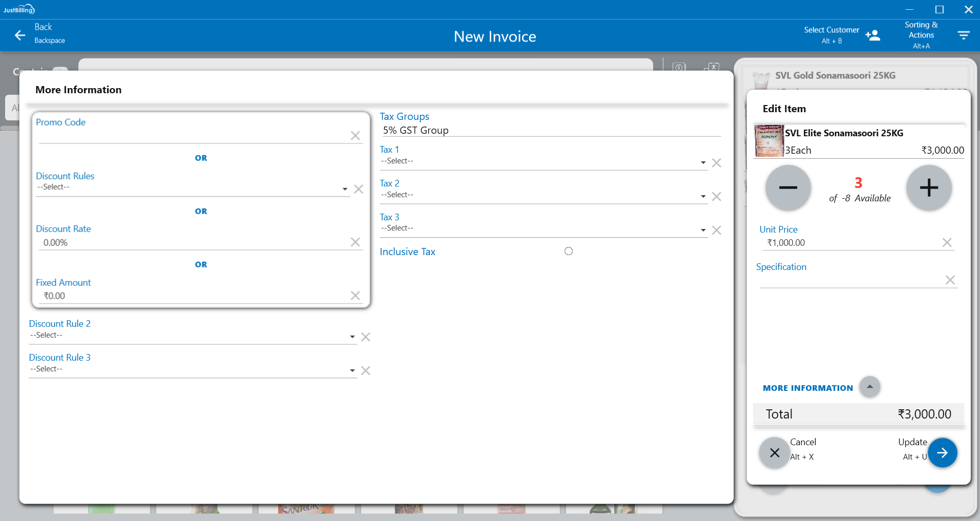Click the Tax Groups field
Screen dimensions: 980x521
click(x=550, y=131)
